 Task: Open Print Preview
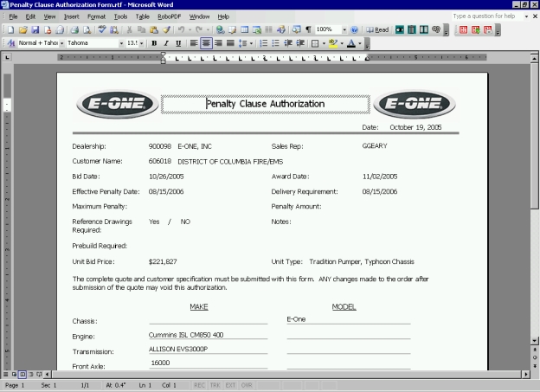point(87,30)
